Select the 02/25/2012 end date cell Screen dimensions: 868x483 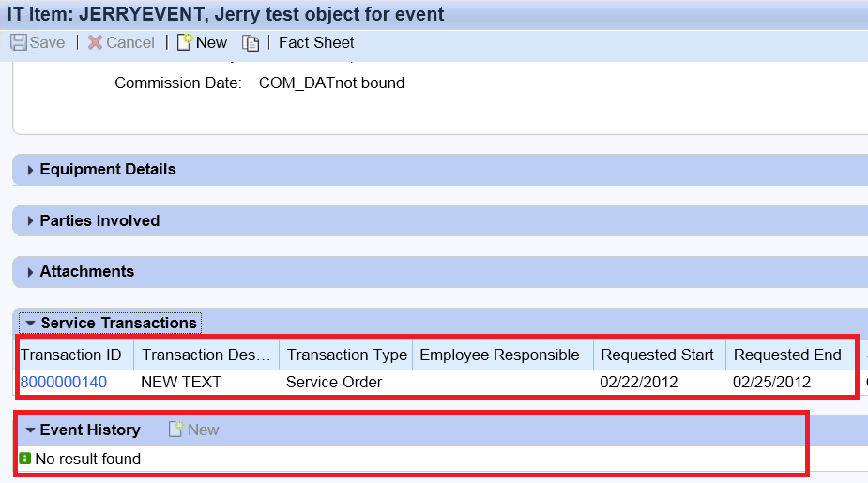771,383
